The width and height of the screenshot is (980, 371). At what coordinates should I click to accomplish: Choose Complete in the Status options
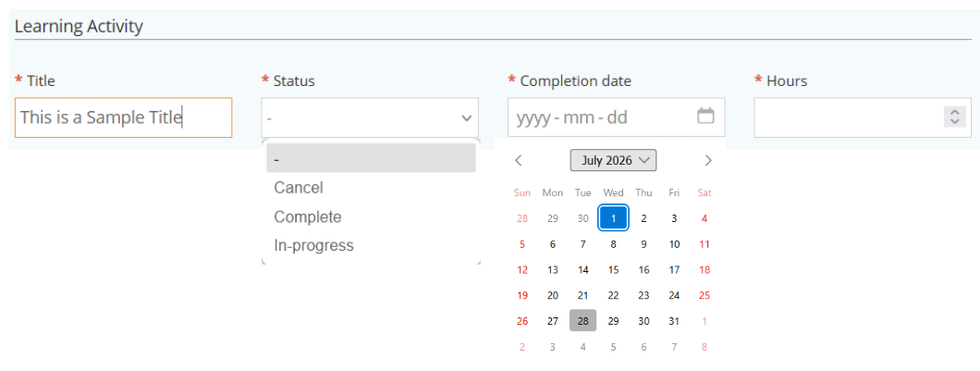[x=308, y=217]
